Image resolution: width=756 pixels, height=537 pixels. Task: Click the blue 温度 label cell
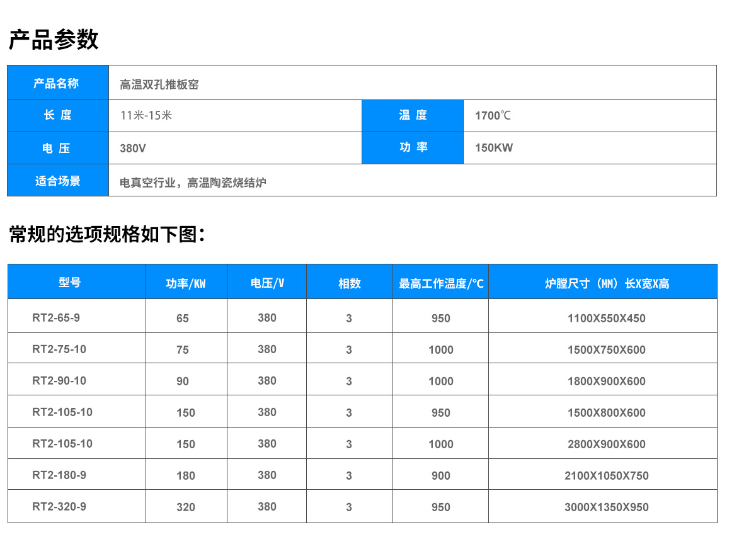413,115
